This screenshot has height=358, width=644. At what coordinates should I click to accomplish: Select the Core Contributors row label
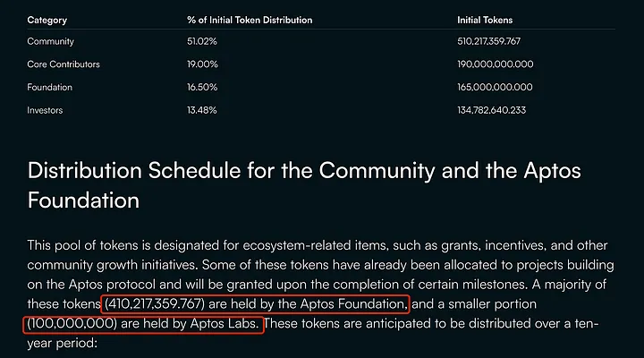coord(64,64)
